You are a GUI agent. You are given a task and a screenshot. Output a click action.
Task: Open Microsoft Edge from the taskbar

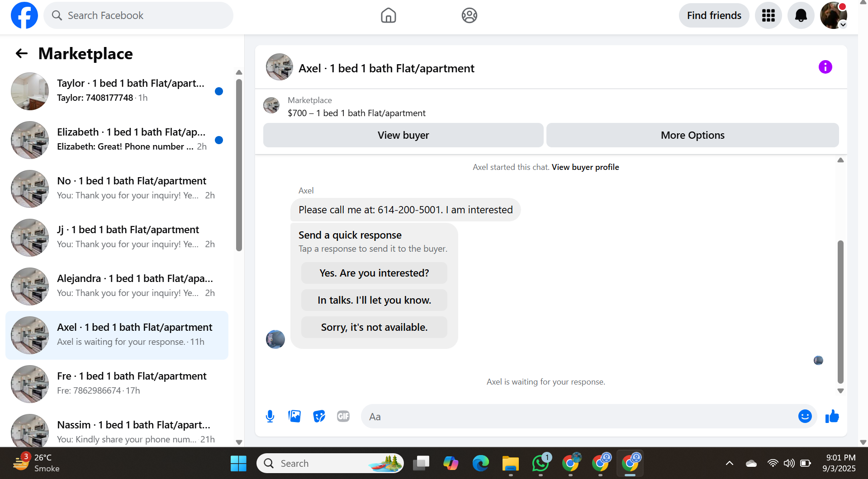(481, 463)
